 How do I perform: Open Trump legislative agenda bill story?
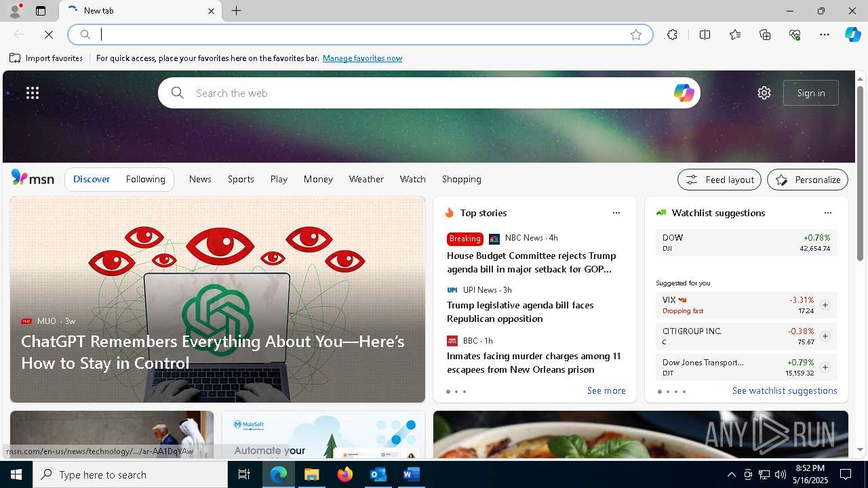click(520, 312)
